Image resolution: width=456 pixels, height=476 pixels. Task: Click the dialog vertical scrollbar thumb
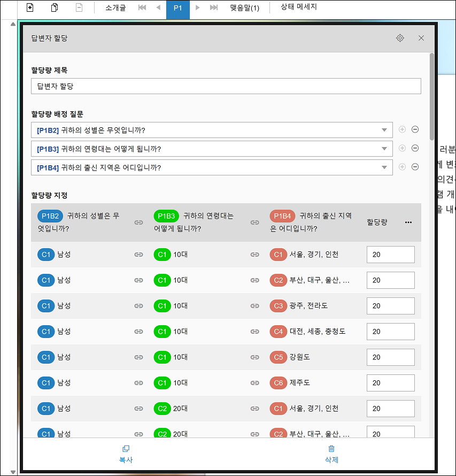click(x=432, y=96)
